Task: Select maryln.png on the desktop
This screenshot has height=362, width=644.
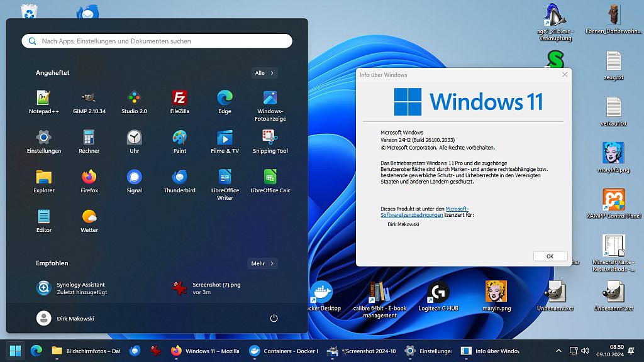Action: 496,296
